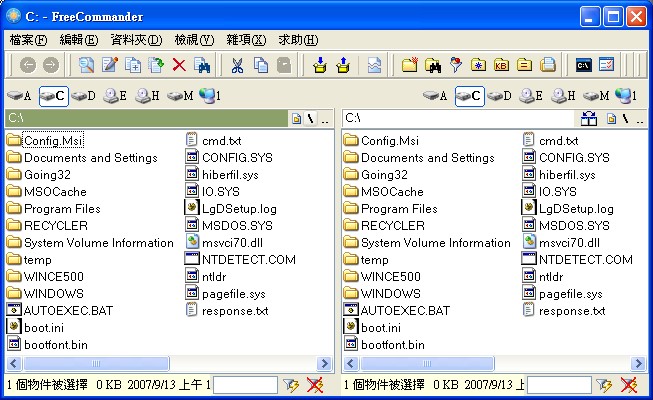Image resolution: width=653 pixels, height=400 pixels.
Task: Open the 檢視(V) menu
Action: click(194, 40)
